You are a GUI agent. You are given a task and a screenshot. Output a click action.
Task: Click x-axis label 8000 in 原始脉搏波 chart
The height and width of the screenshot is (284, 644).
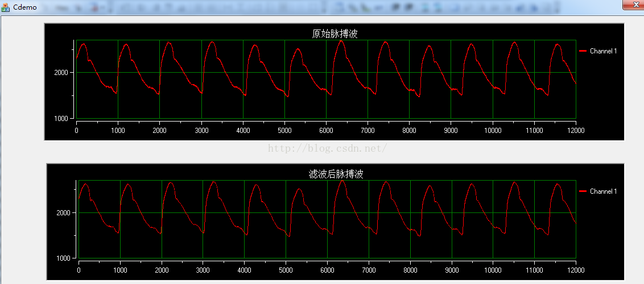tap(410, 130)
